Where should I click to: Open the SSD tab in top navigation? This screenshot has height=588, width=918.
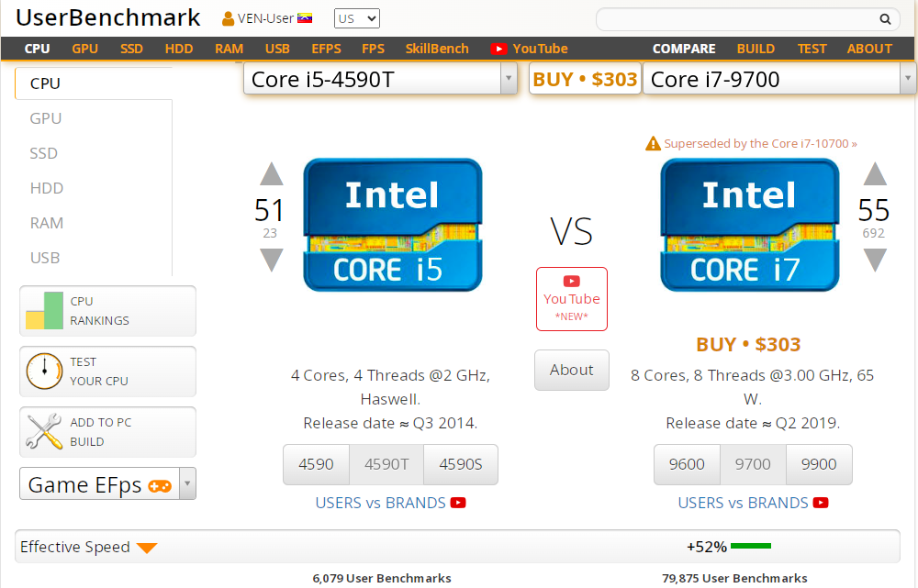pyautogui.click(x=131, y=50)
